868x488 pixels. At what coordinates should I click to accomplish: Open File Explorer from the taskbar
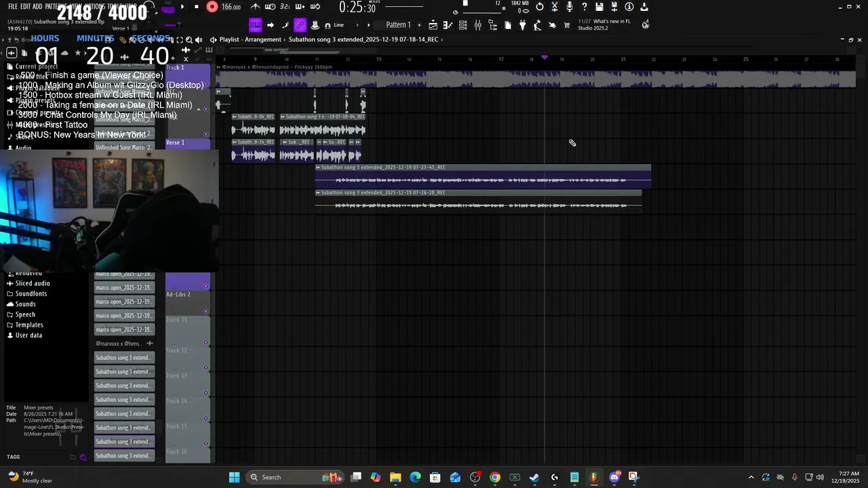pyautogui.click(x=395, y=477)
